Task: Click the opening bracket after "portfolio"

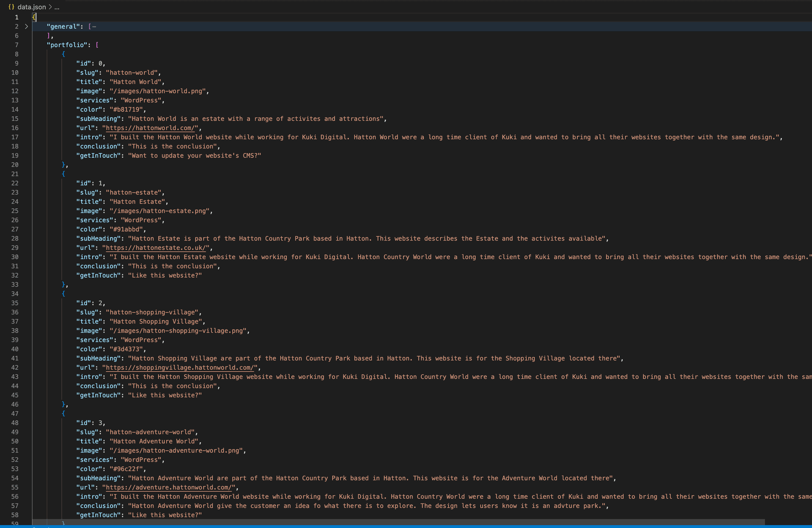Action: click(97, 45)
